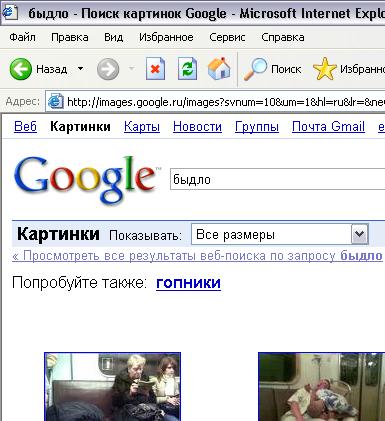Screen dimensions: 385x421
Task: Click the Internet Explorer title bar icon
Action: (x=9, y=13)
